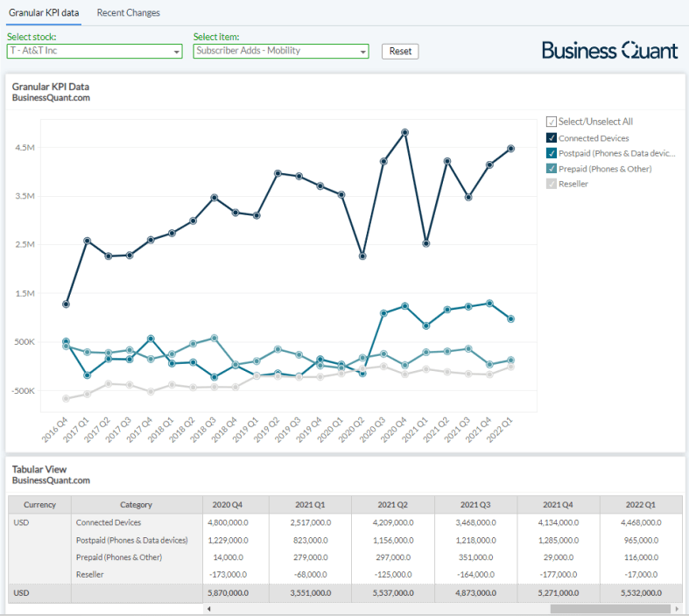
Task: Click the Reset button
Action: click(x=400, y=52)
